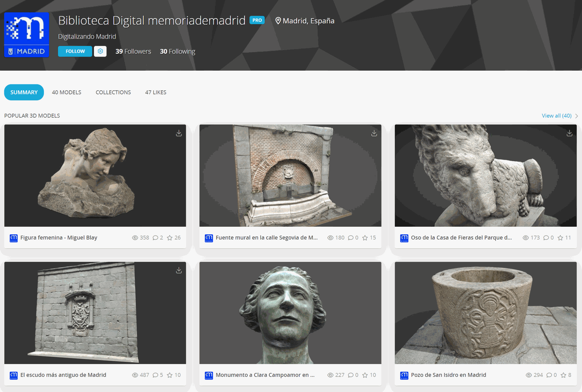Open Monumento a Clara Campoamor title
Image resolution: width=582 pixels, height=392 pixels.
(x=265, y=375)
